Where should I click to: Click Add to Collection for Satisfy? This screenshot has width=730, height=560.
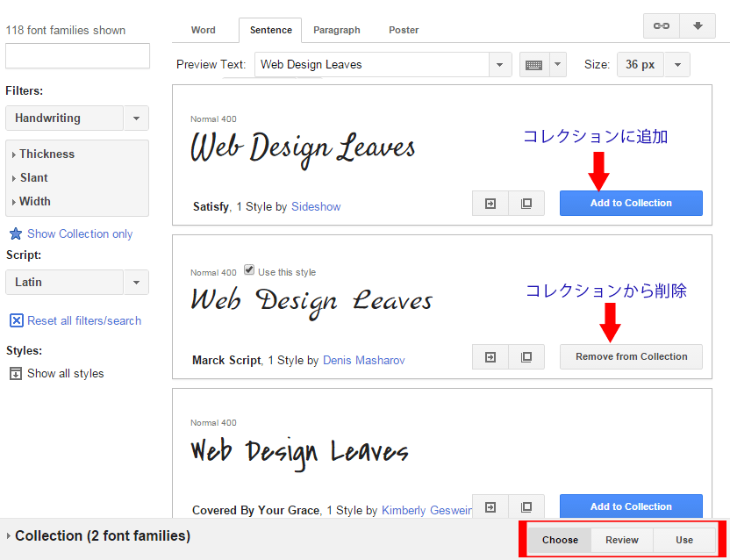pos(631,204)
